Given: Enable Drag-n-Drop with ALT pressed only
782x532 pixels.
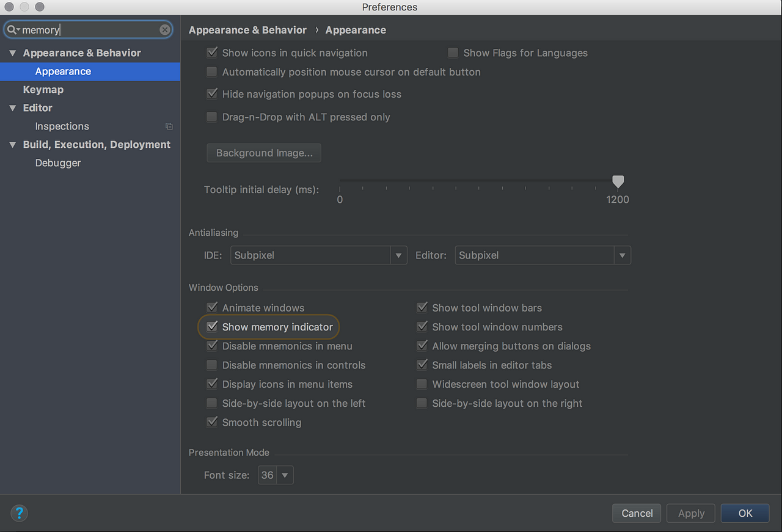Looking at the screenshot, I should (212, 117).
